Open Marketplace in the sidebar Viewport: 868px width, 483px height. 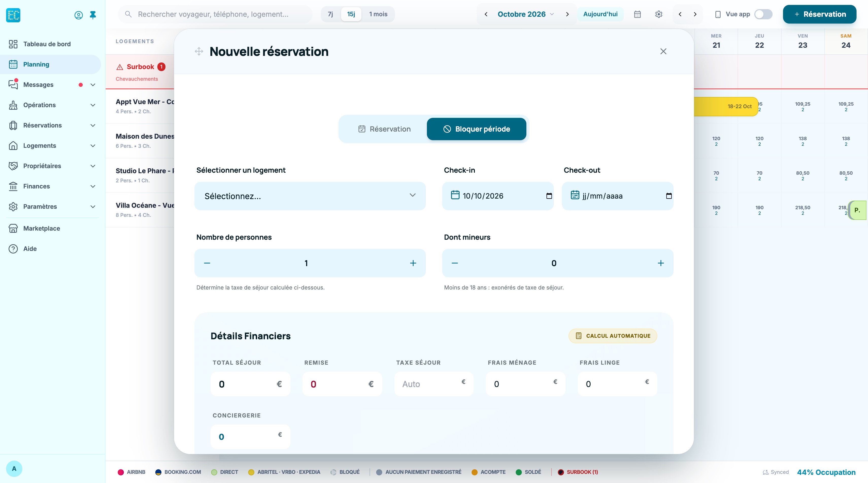tap(51, 229)
